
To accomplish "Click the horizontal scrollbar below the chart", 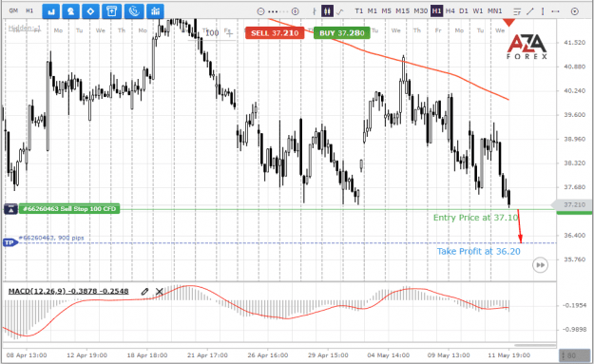I will 534,345.
